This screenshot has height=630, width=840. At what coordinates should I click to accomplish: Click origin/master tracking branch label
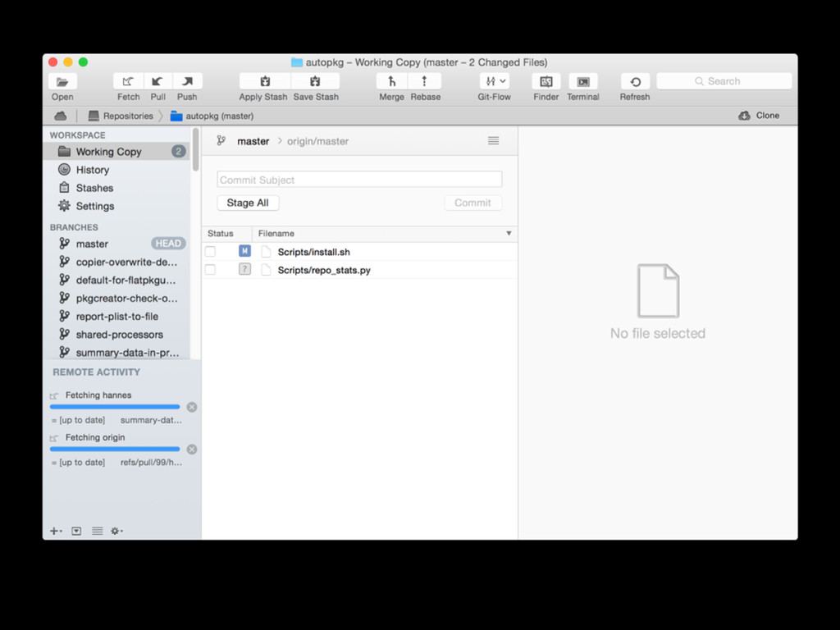317,141
